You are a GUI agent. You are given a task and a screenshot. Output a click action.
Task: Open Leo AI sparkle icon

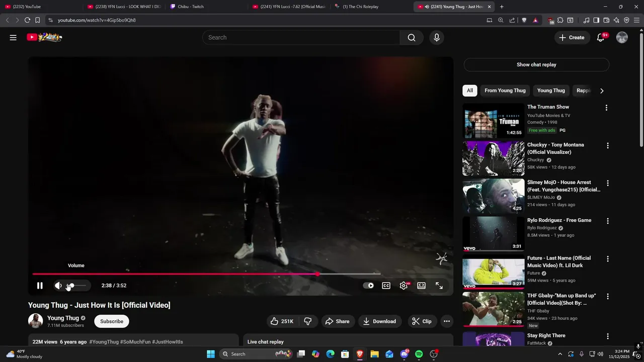[x=616, y=20]
